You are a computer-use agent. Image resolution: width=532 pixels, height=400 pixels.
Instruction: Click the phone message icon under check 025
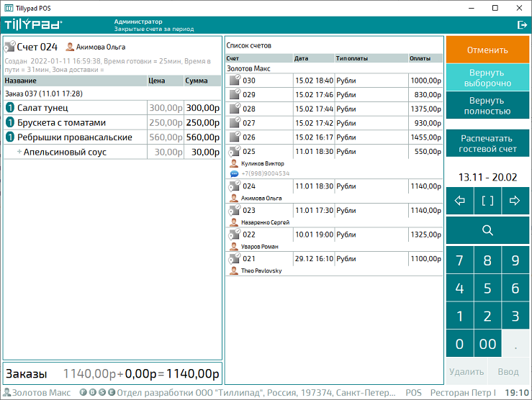[x=234, y=174]
